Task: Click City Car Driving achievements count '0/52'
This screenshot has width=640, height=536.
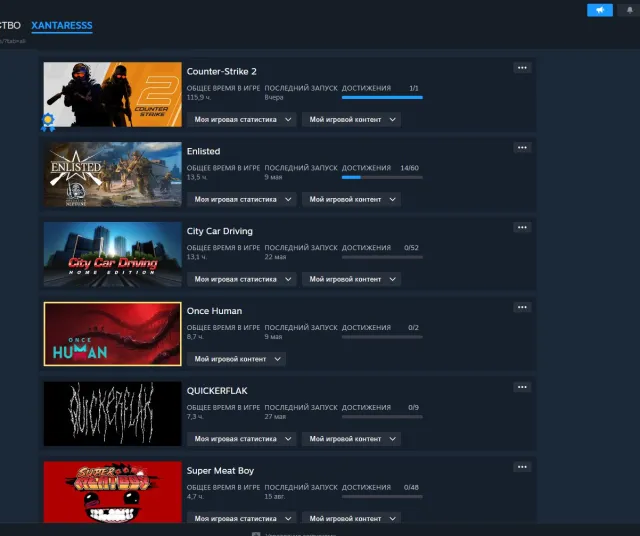Action: [411, 248]
